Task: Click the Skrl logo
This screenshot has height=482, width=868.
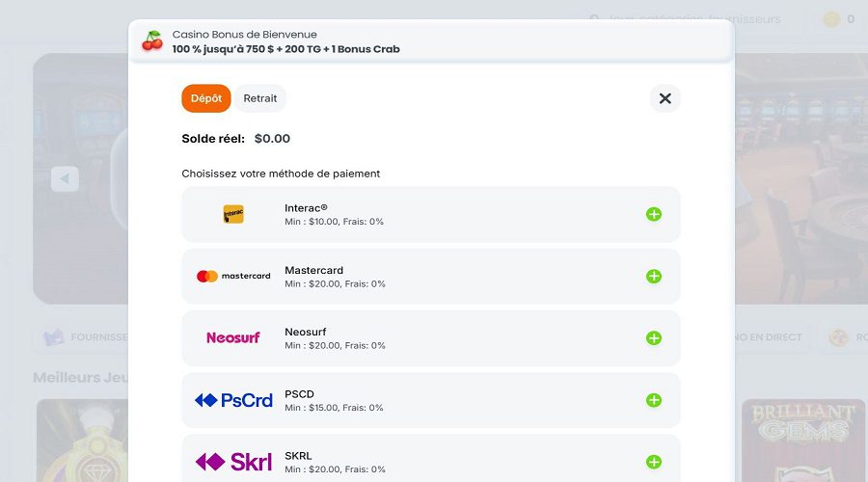Action: [233, 462]
